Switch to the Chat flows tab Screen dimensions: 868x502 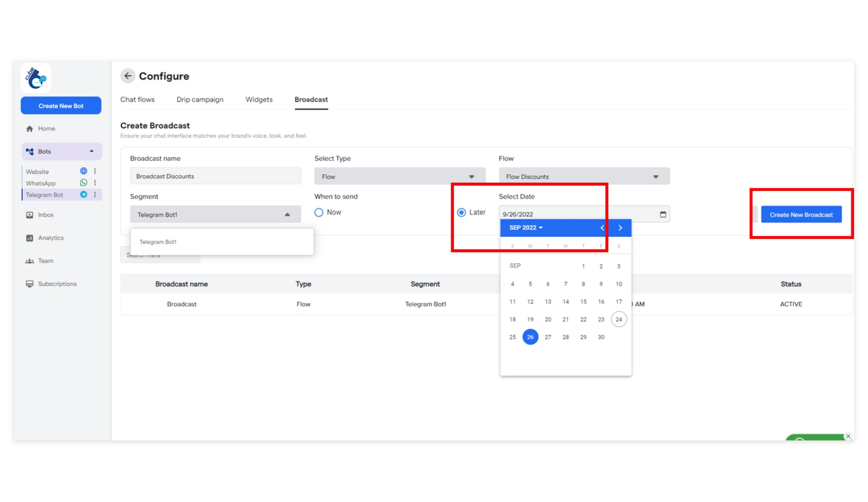tap(137, 99)
